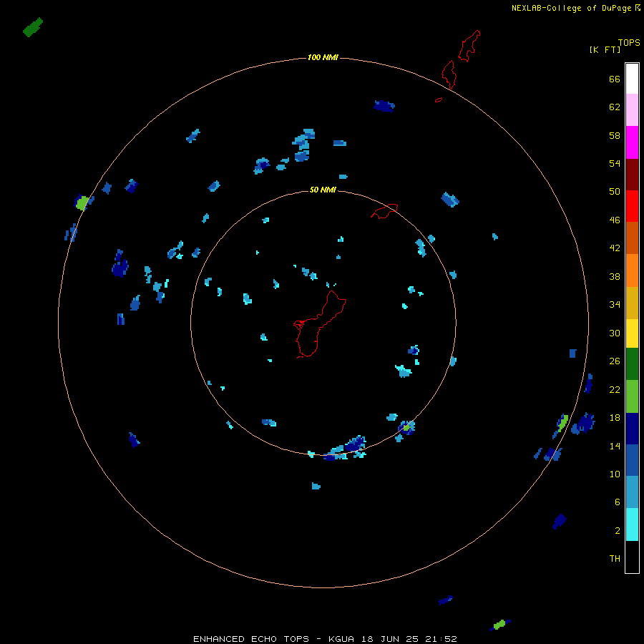644x644 pixels.
Task: Select the dark red legend swatch
Action: (632, 175)
